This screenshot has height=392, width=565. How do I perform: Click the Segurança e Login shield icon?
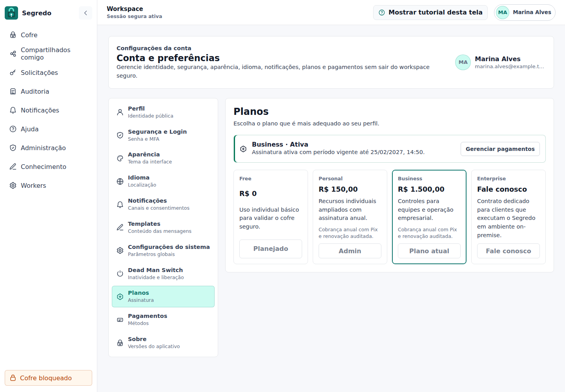(120, 135)
